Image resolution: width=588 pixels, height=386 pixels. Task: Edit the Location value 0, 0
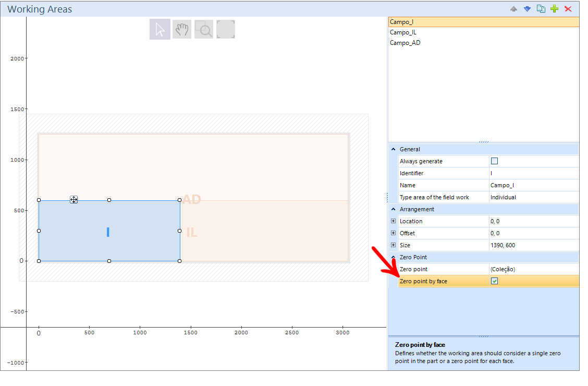coord(534,221)
